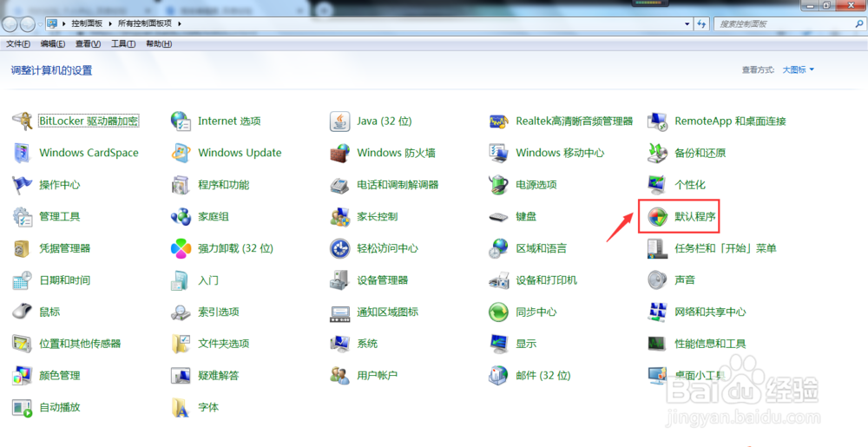Open the 颜色管理 icon
The image size is (868, 447).
[x=23, y=375]
